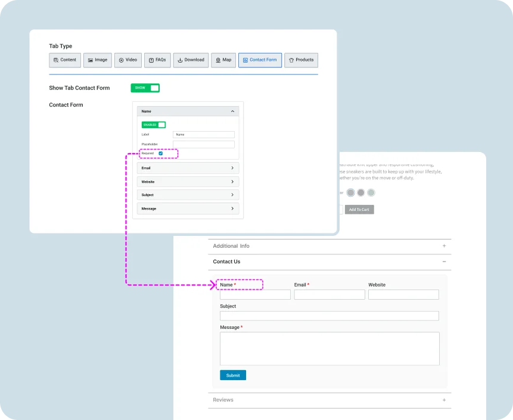Select the Content tab type icon
Screen dimensions: 513x420
pos(57,60)
